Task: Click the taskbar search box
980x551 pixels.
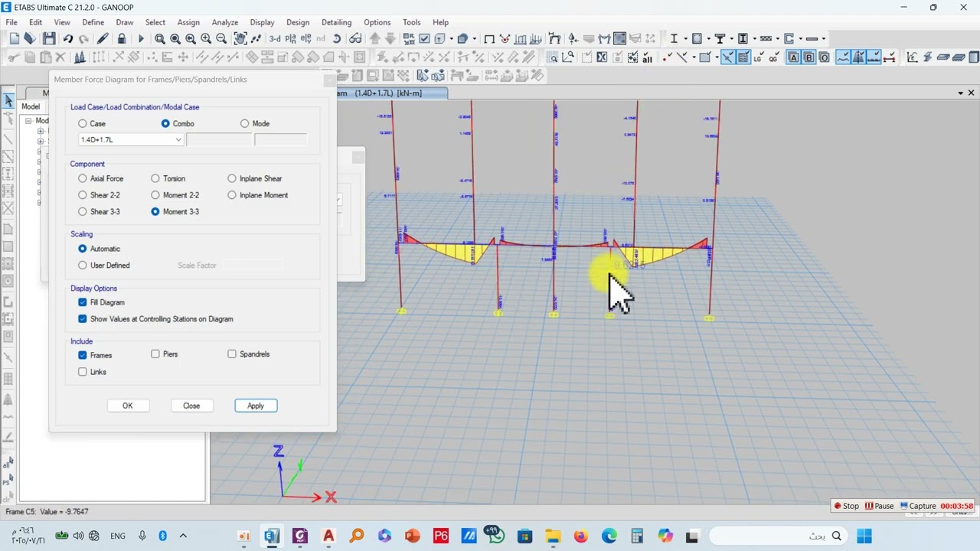Action: pos(777,536)
